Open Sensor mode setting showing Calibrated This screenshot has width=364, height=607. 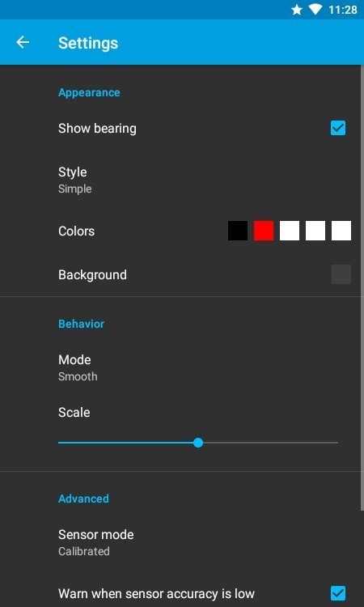(x=182, y=542)
